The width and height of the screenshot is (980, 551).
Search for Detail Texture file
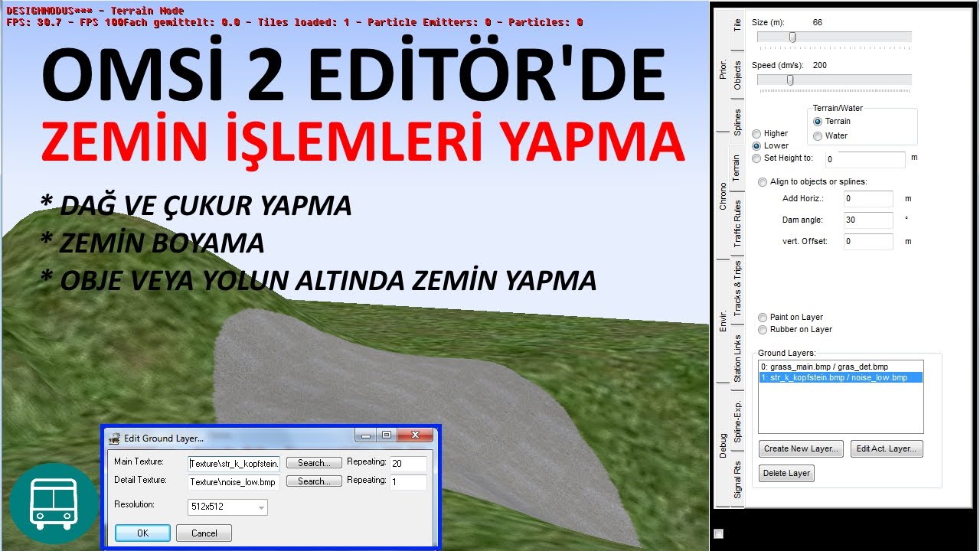[314, 481]
